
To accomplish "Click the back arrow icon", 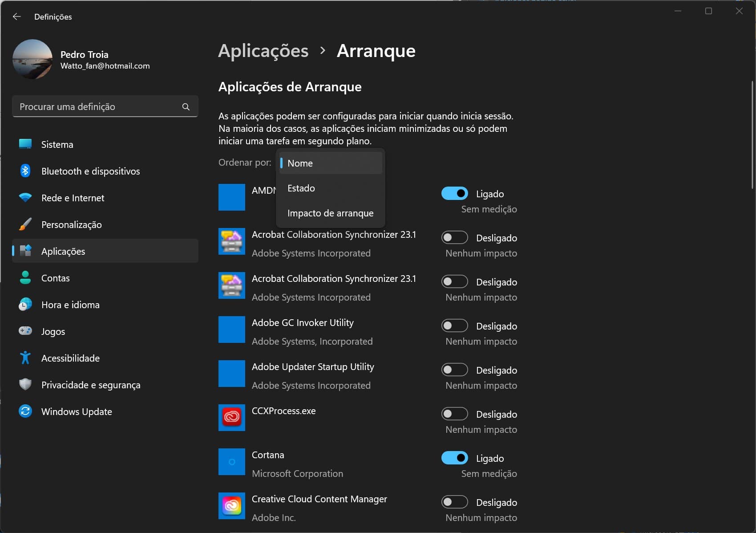I will (x=17, y=17).
